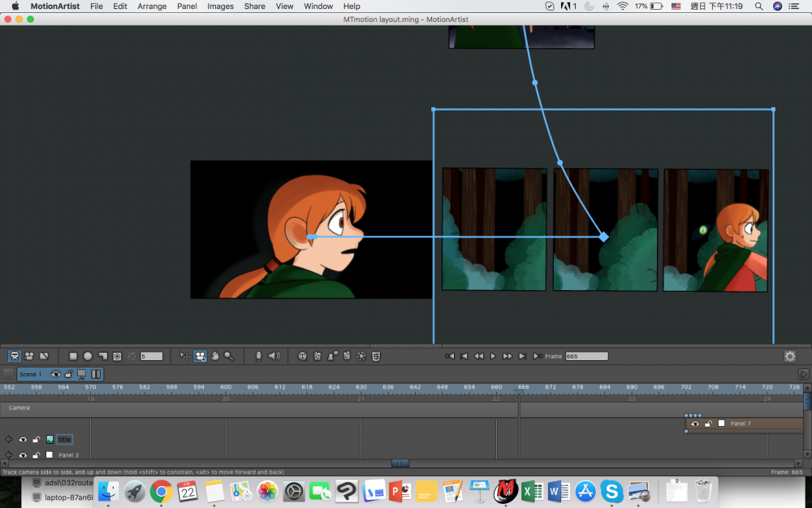Viewport: 812px width, 508px height.
Task: Open the File menu
Action: [97, 7]
